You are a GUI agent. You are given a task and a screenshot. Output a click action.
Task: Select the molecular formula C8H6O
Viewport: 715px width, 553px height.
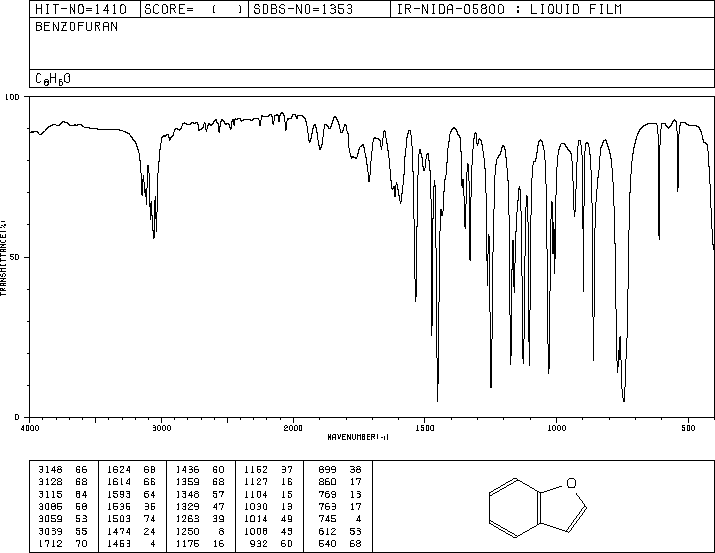click(53, 79)
